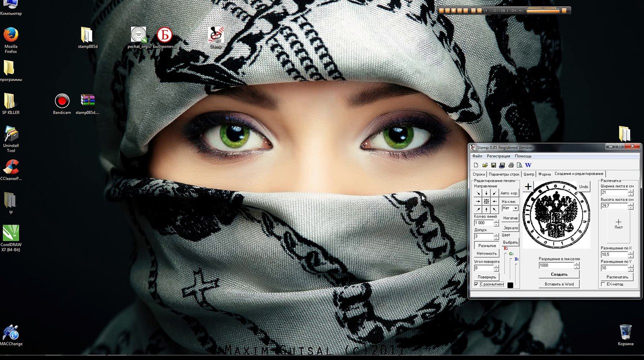Switch to the Строки tab
The width and height of the screenshot is (644, 360).
tap(479, 174)
